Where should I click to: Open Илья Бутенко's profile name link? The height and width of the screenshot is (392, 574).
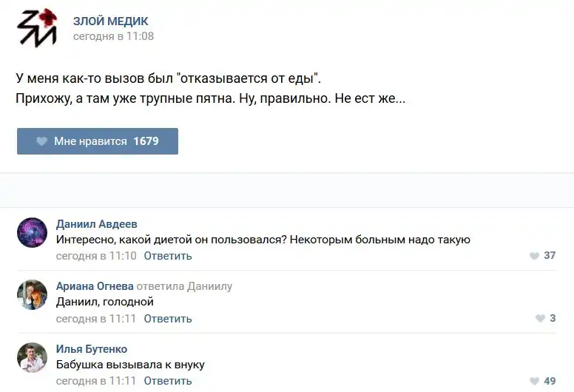(92, 349)
